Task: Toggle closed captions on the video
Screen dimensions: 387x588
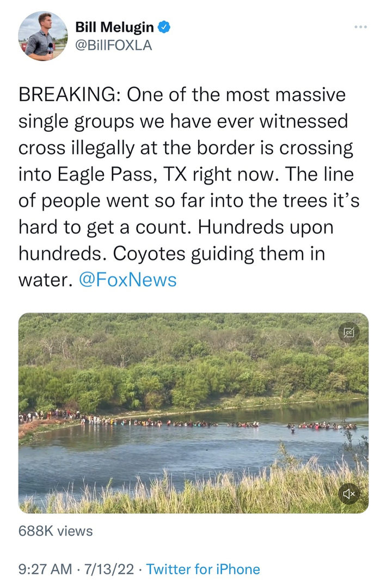Action: point(349,332)
